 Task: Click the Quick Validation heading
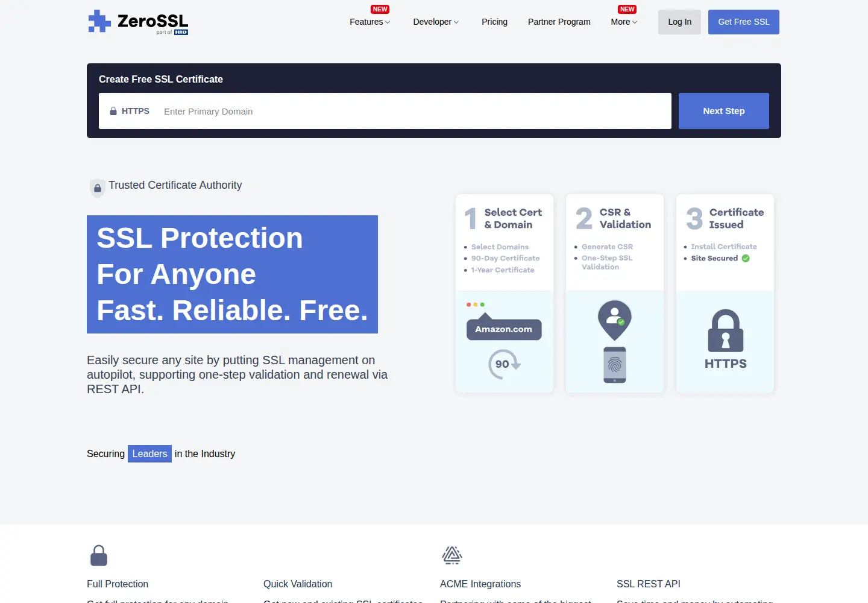(x=298, y=584)
